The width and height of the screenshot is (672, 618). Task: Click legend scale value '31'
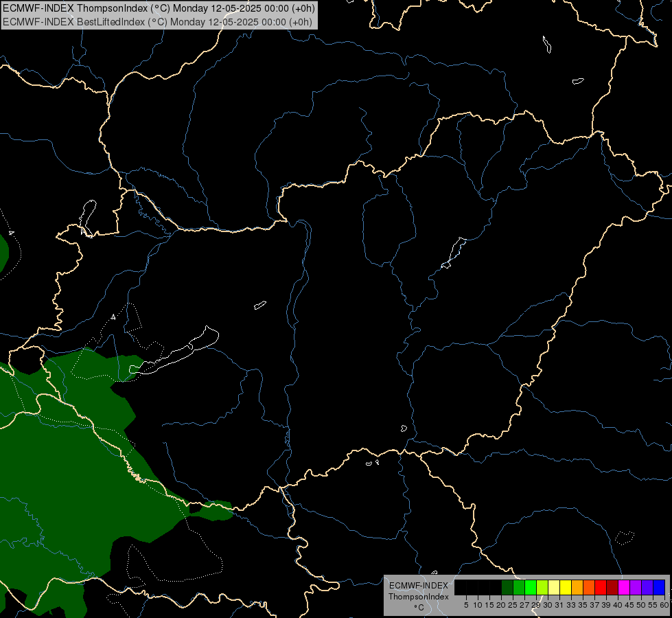tap(559, 605)
